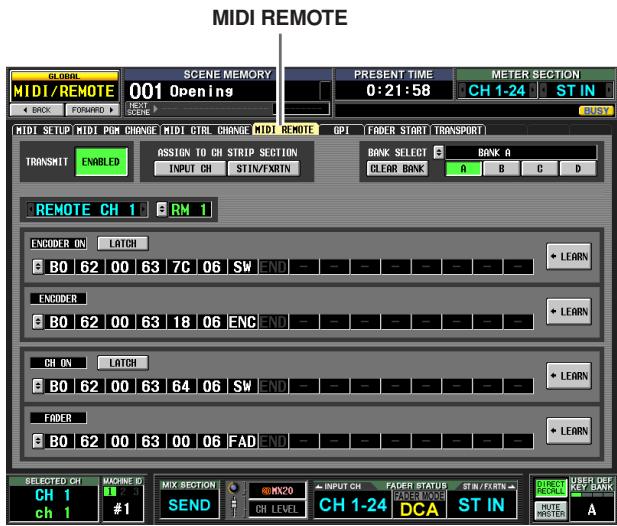
Task: Click the MIX SECTION SEND button
Action: click(189, 505)
